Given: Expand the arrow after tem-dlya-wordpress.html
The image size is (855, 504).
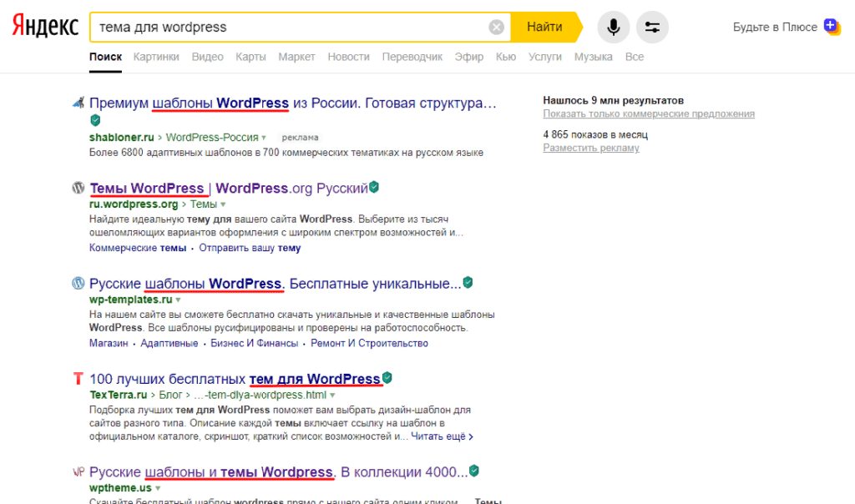Looking at the screenshot, I should tap(332, 396).
